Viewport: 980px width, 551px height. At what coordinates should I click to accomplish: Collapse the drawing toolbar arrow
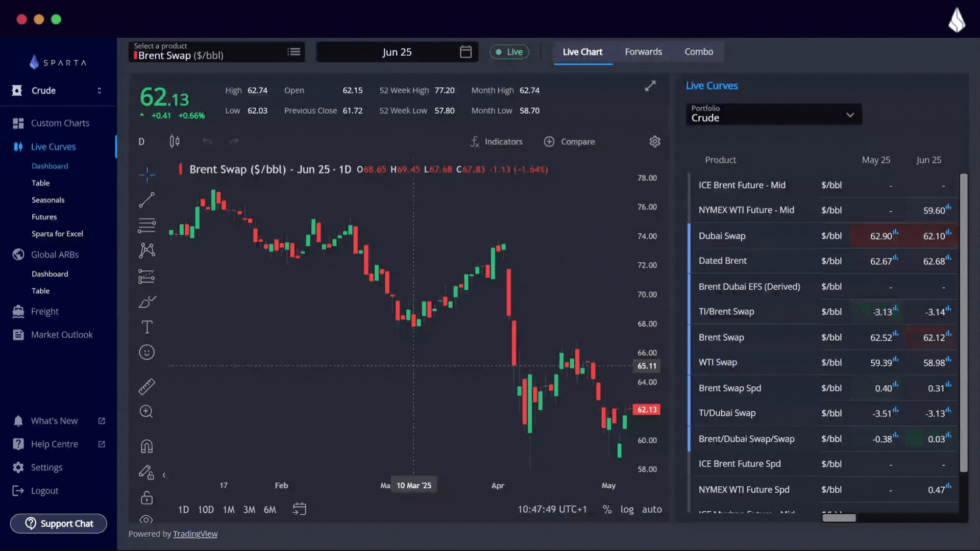pyautogui.click(x=164, y=475)
